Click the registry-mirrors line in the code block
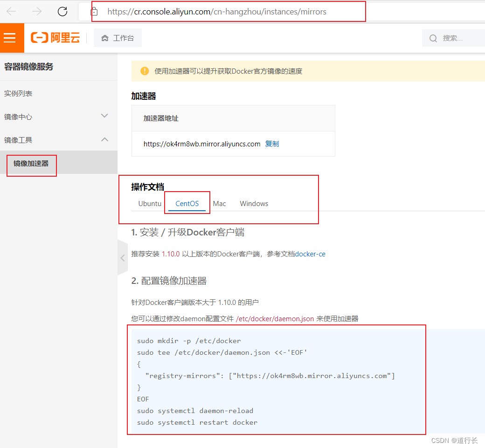485x448 pixels. (x=270, y=376)
